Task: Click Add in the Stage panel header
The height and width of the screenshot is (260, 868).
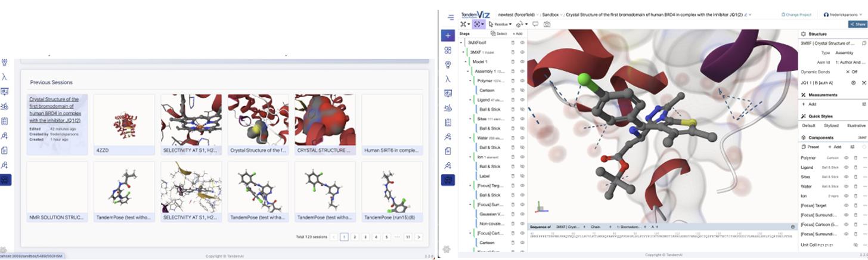Action: 517,34
